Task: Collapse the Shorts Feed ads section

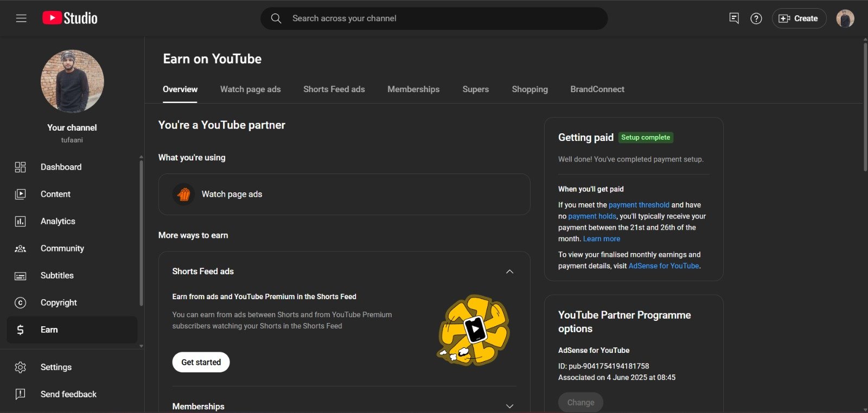Action: 509,272
